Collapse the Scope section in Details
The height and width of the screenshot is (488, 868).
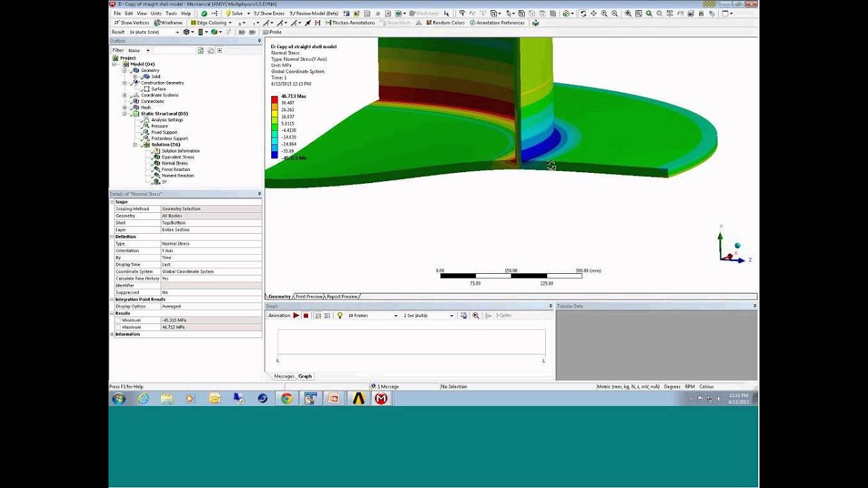pos(112,202)
